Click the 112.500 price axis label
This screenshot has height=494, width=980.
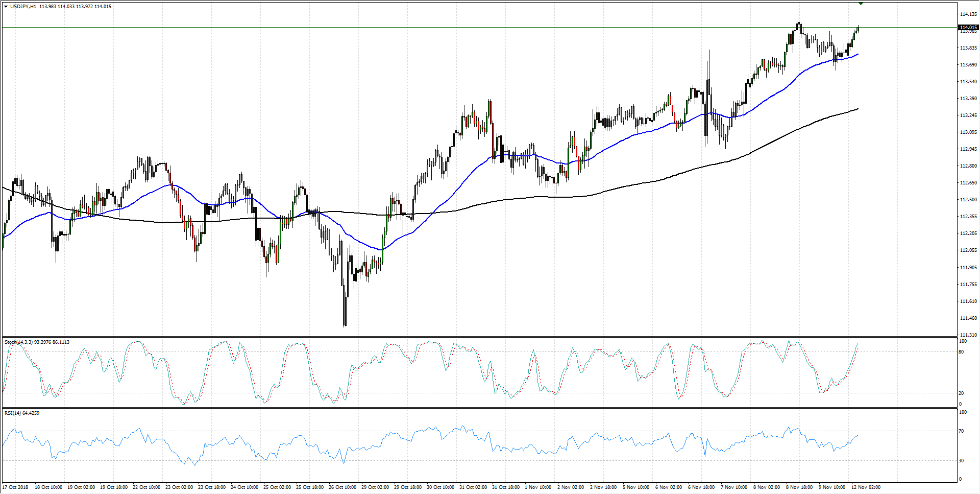coord(968,199)
